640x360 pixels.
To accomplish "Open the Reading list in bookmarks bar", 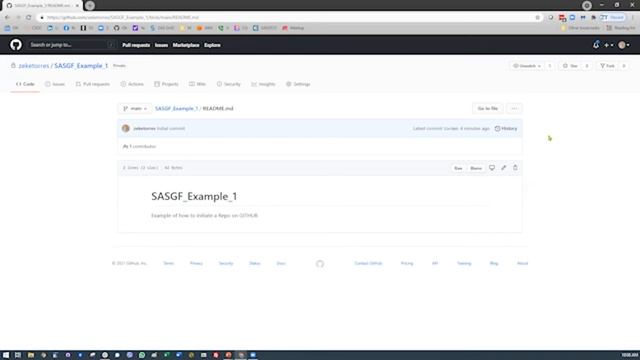I will click(x=620, y=28).
